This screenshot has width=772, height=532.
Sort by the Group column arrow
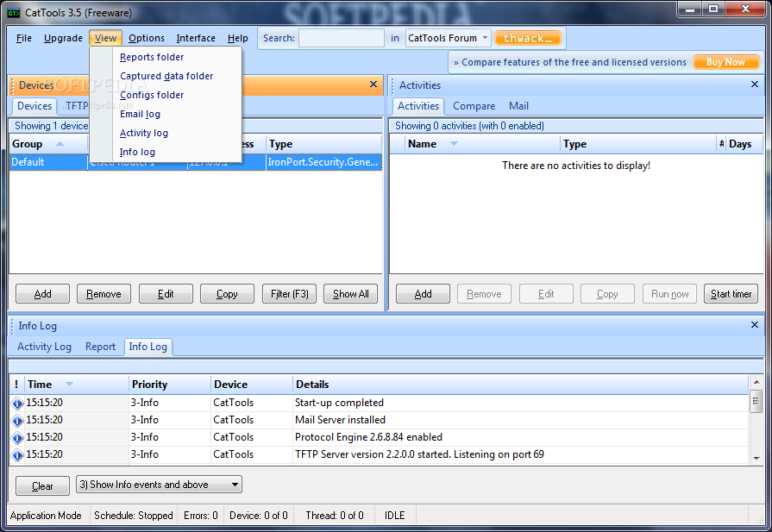coord(60,144)
